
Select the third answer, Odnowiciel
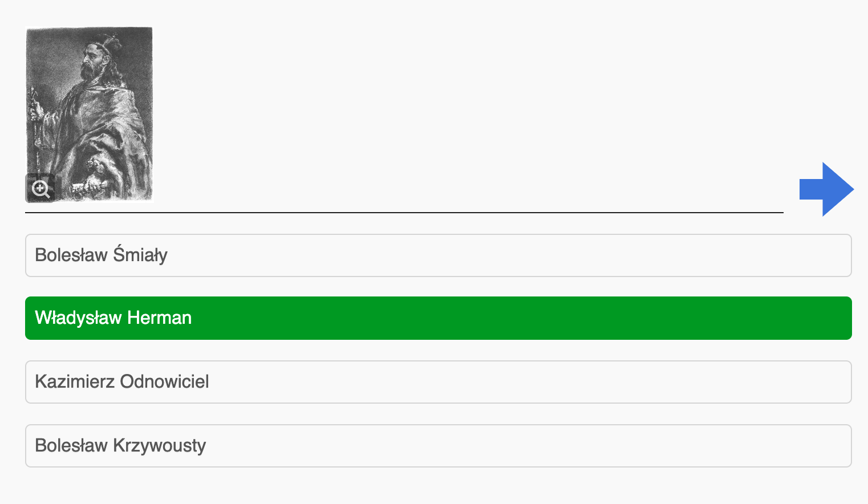438,382
